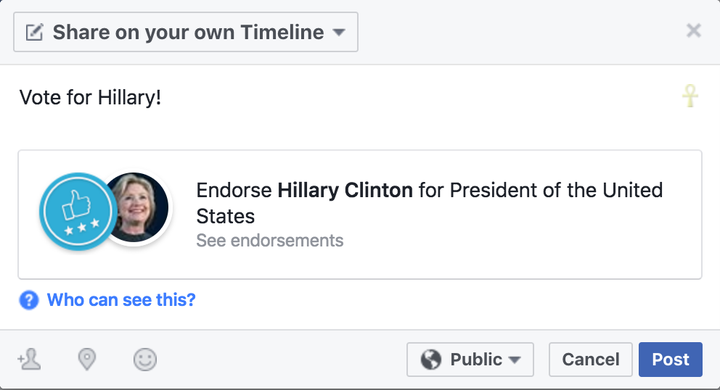The width and height of the screenshot is (720, 390).
Task: Click the compose pencil icon in the header
Action: click(34, 32)
